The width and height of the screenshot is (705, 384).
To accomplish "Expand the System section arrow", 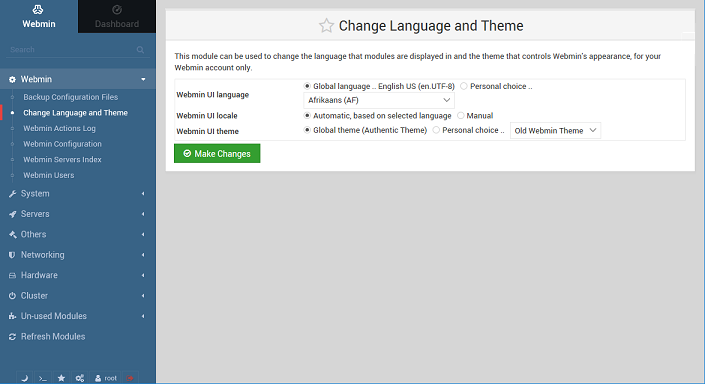I will click(143, 194).
